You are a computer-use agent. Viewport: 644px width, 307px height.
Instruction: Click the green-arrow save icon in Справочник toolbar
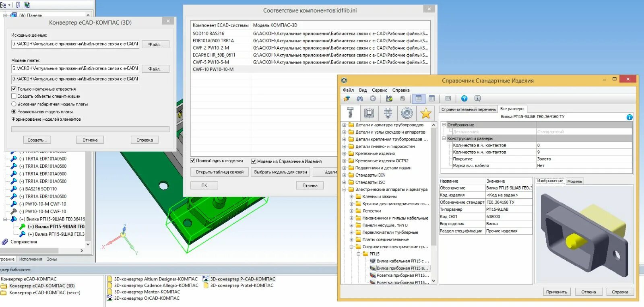pos(389,99)
